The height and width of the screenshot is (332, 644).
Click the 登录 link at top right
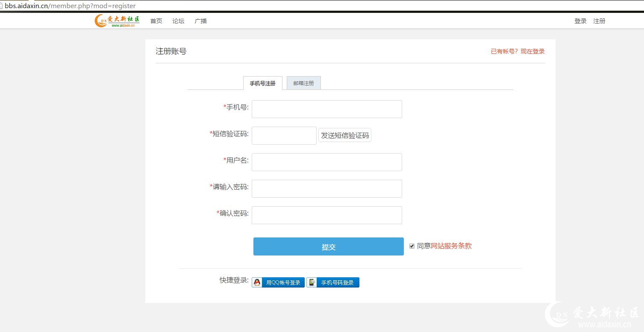(580, 21)
